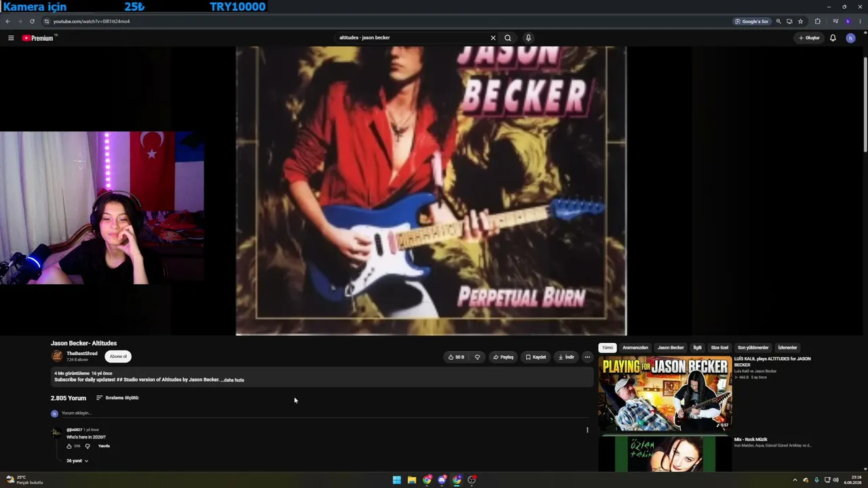Open the Sıralama ölçütü sort menu
868x488 pixels.
[x=117, y=398]
